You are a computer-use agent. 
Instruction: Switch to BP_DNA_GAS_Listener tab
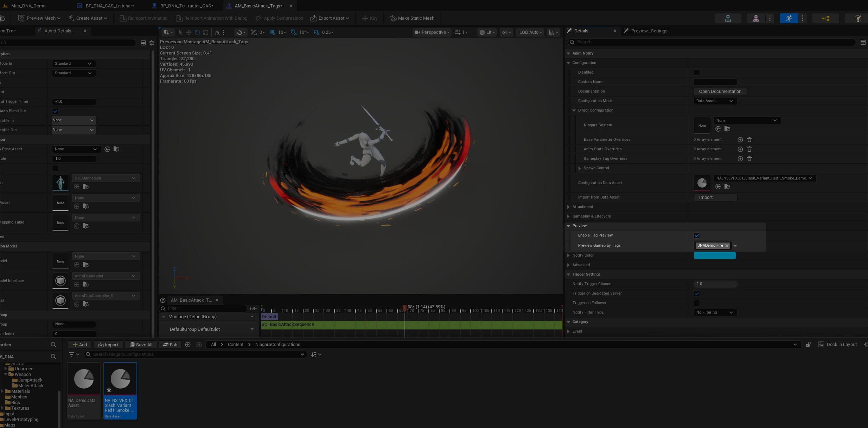(110, 6)
